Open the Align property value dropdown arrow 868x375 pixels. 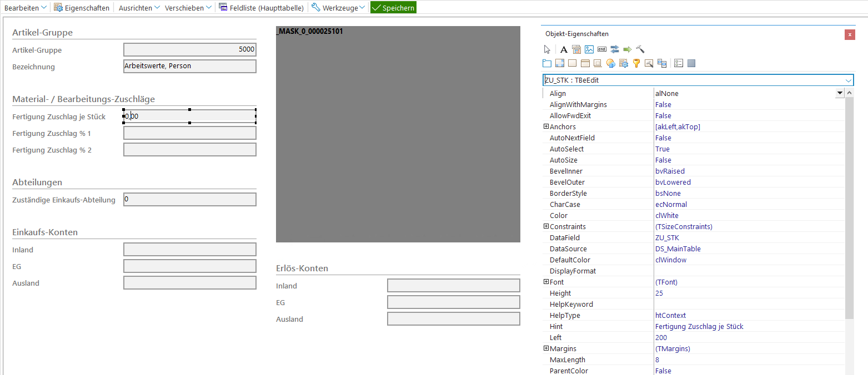(840, 93)
